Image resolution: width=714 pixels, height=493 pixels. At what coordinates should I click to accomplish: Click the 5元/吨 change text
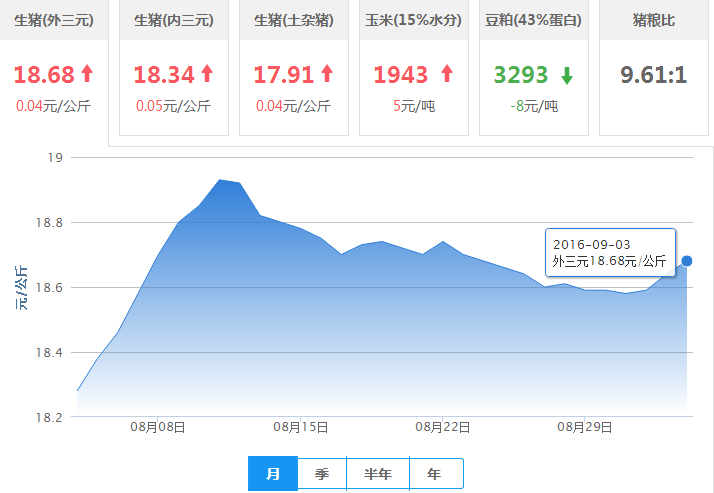pos(414,106)
